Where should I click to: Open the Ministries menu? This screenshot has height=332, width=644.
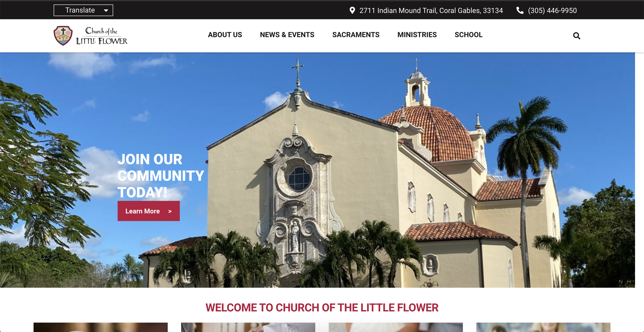pos(417,34)
